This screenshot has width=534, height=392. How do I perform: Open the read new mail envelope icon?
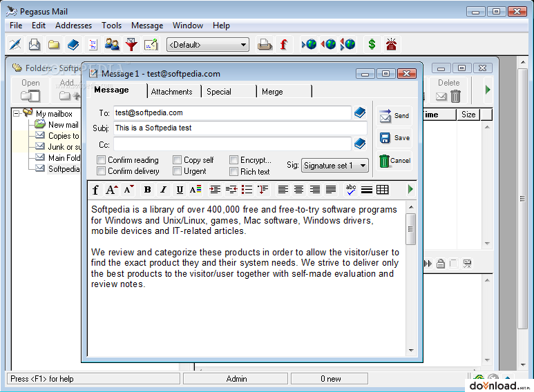(35, 45)
